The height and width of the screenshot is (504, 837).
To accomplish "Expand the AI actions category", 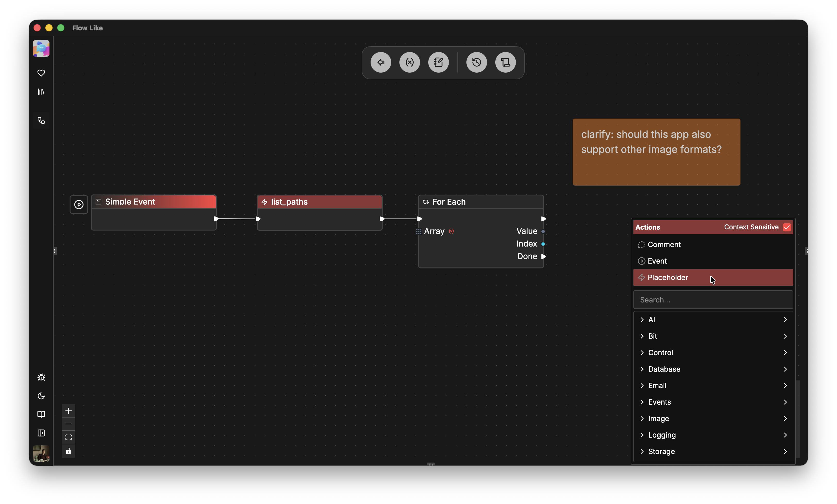I will click(x=713, y=319).
